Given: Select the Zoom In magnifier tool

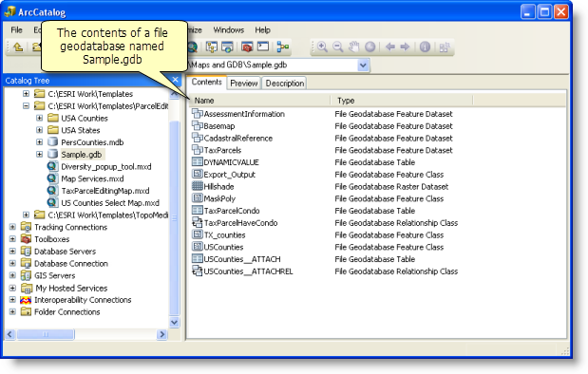Looking at the screenshot, I should [322, 47].
